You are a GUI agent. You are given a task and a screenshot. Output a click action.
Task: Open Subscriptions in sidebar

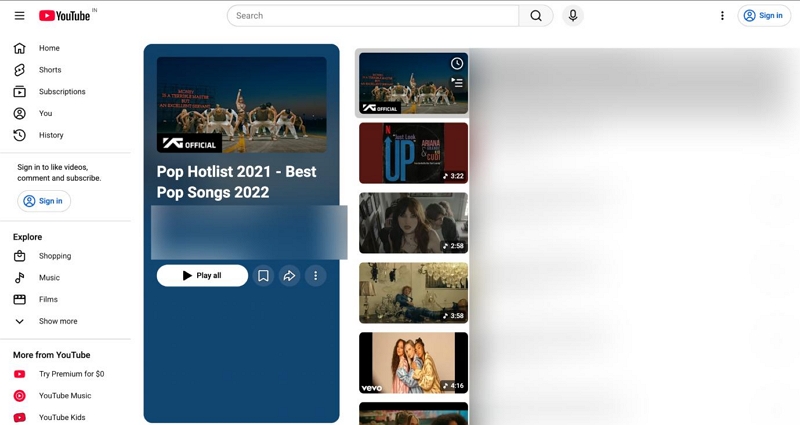pos(62,92)
